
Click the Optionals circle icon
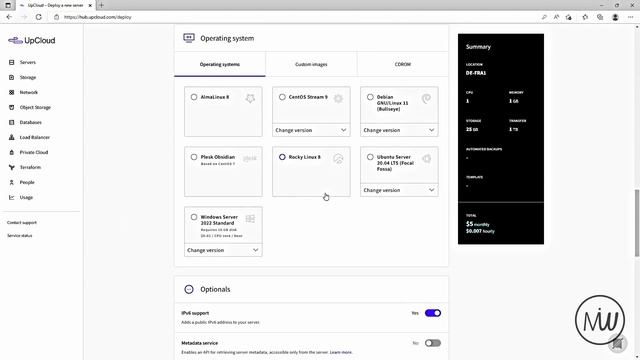pos(189,289)
